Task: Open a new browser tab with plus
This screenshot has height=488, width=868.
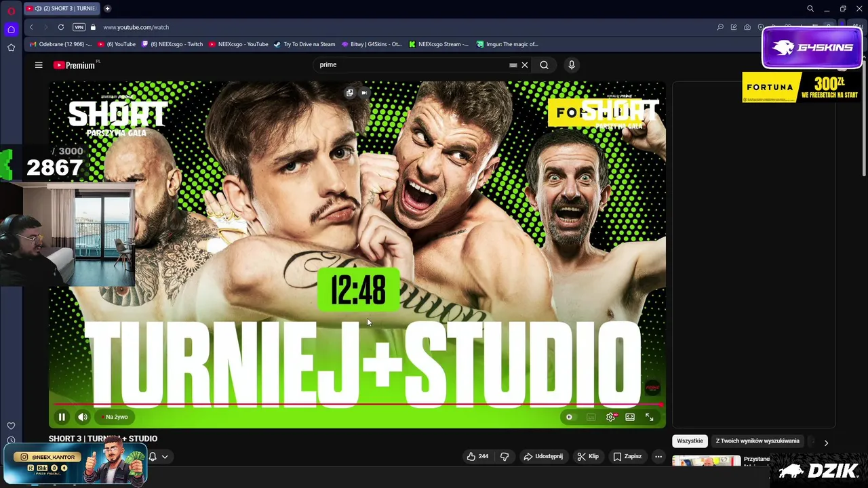Action: 107,8
